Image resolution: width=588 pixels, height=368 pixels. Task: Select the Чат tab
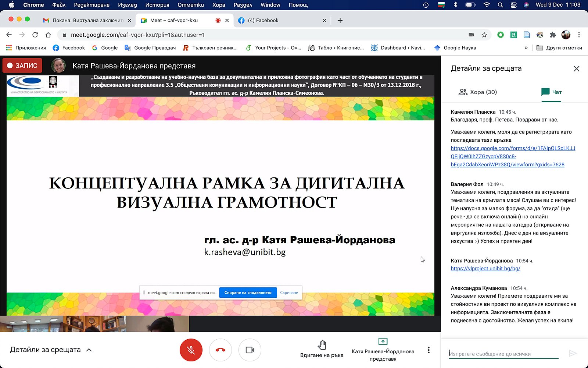[x=551, y=92]
